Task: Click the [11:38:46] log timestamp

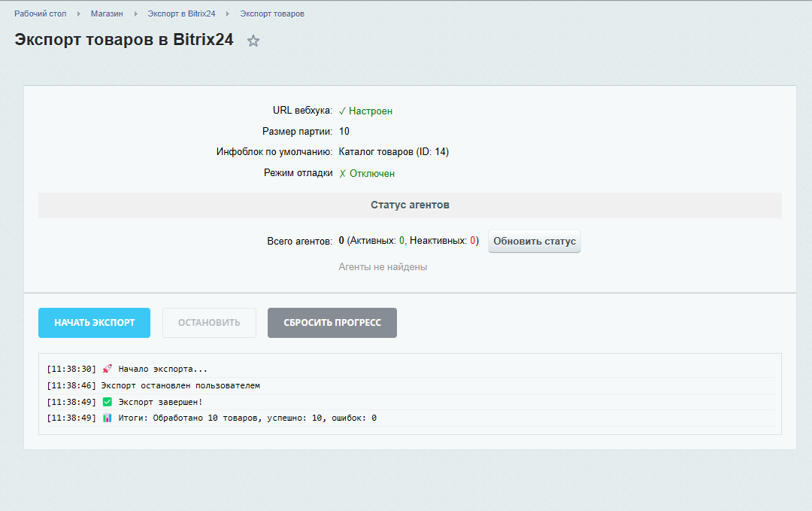Action: [71, 385]
